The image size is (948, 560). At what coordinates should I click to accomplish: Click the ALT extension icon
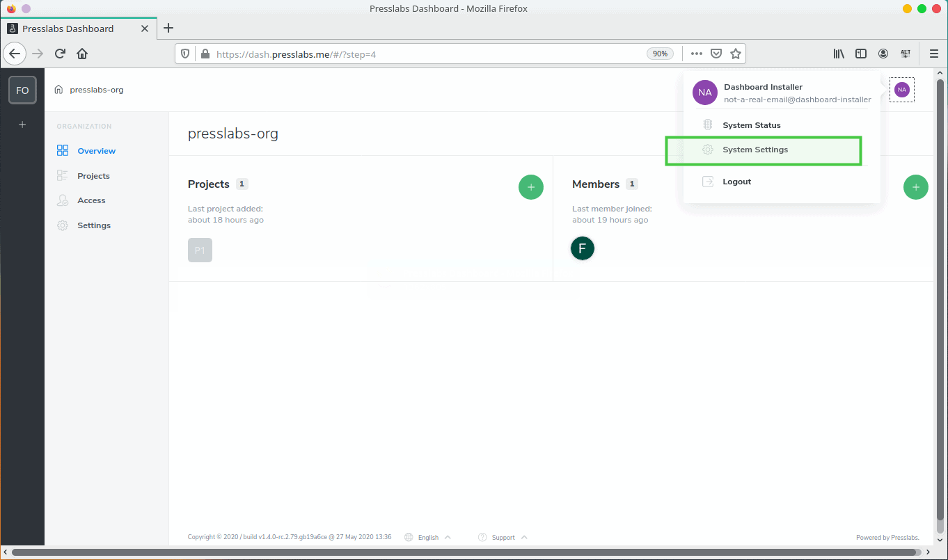click(906, 54)
